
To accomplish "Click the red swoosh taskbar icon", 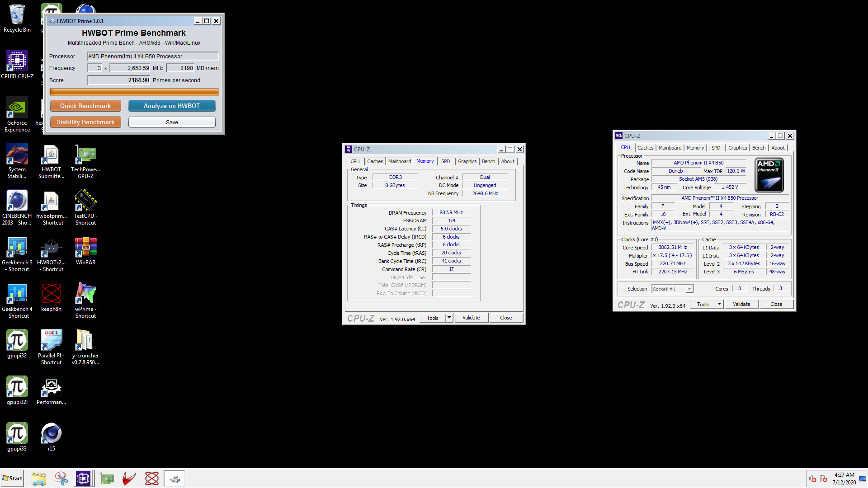I will 129,479.
